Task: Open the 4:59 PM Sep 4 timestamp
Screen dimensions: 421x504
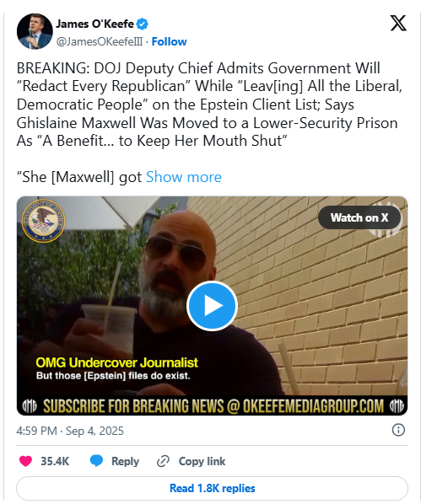Action: [70, 431]
